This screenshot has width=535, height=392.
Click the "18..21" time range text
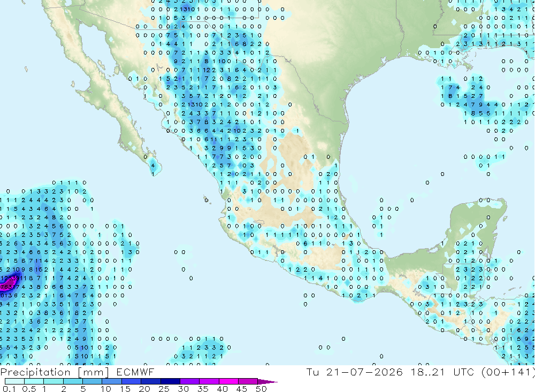coord(428,372)
